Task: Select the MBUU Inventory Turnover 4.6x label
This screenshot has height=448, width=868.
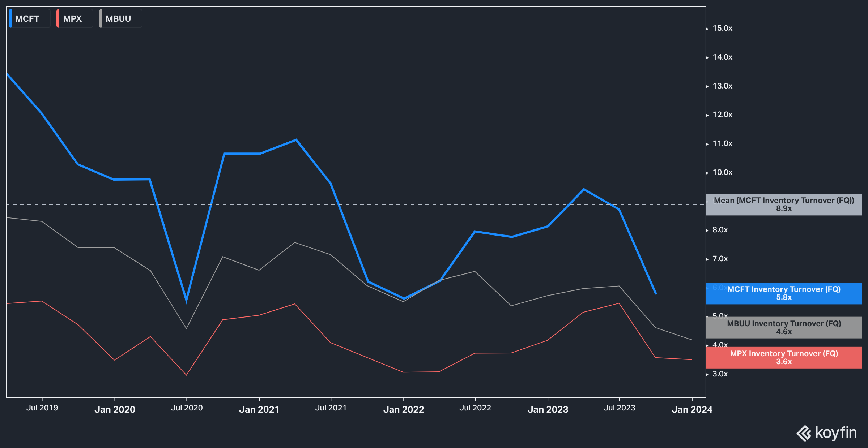Action: point(784,328)
